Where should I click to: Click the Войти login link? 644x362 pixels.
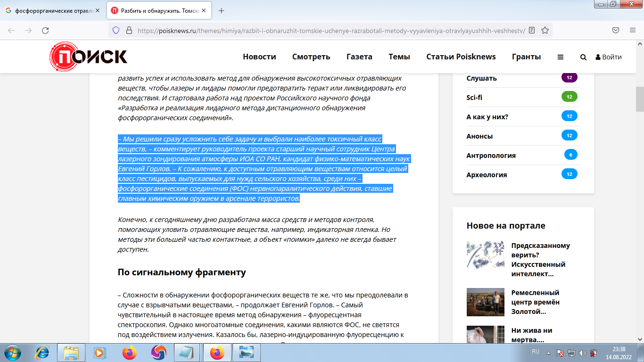(609, 57)
